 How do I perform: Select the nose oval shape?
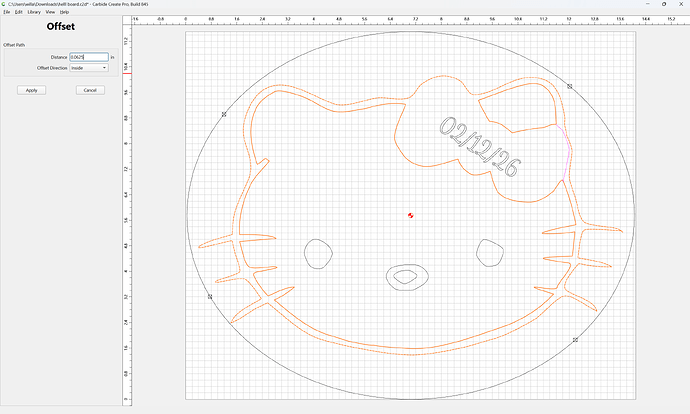pyautogui.click(x=407, y=277)
